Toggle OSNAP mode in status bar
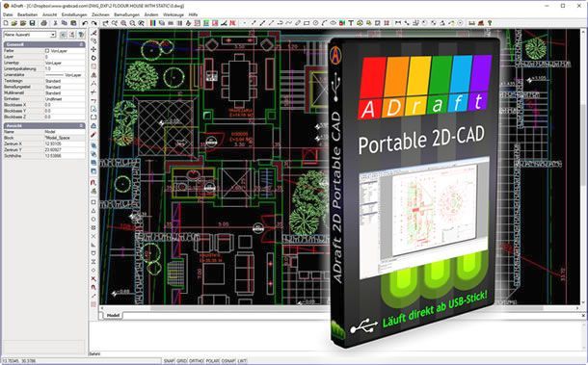588x365 pixels. click(x=228, y=361)
